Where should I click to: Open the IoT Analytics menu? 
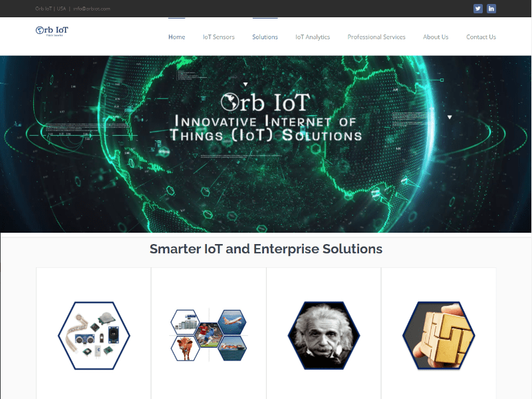(313, 37)
